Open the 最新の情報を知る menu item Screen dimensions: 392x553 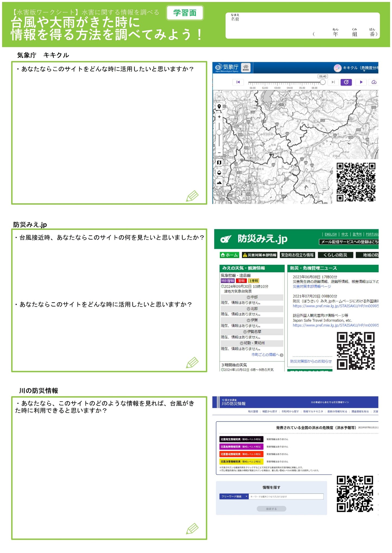[337, 412]
